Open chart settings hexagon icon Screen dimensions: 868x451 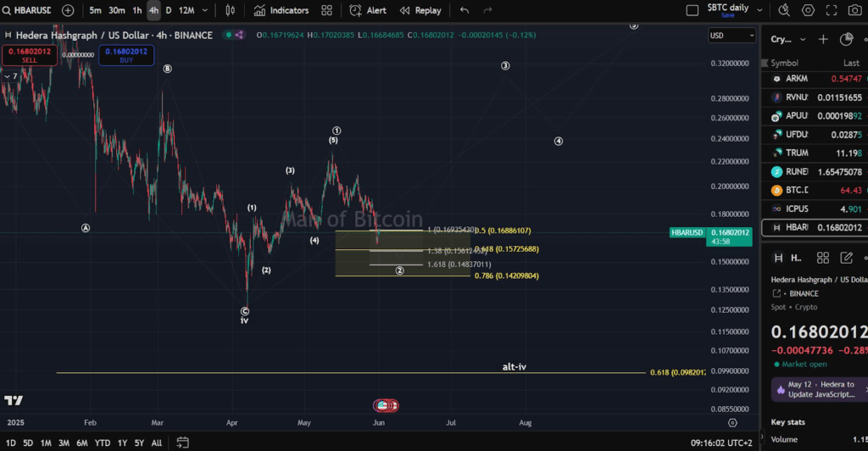point(808,10)
